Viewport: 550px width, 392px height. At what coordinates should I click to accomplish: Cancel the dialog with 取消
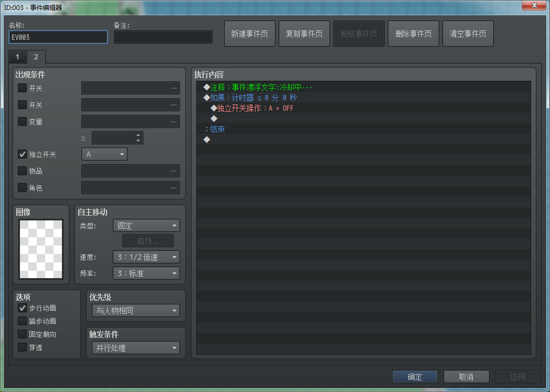(466, 377)
